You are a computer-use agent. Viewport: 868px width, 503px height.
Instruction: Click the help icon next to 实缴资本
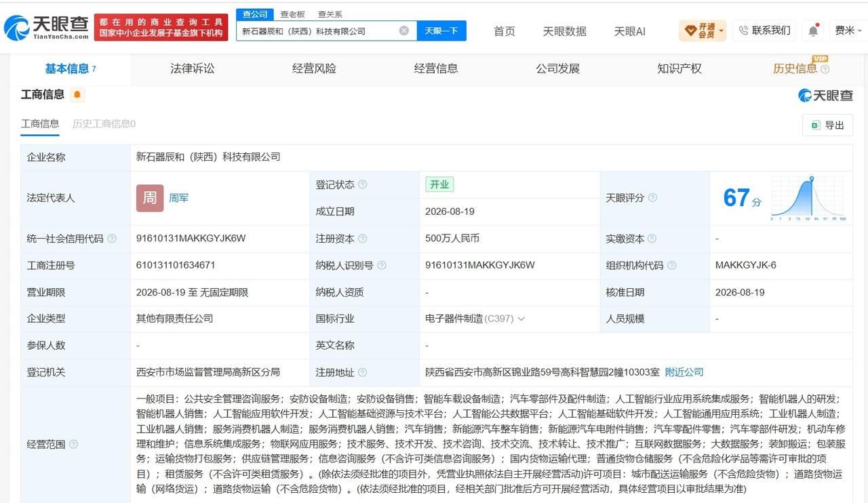[x=652, y=239]
